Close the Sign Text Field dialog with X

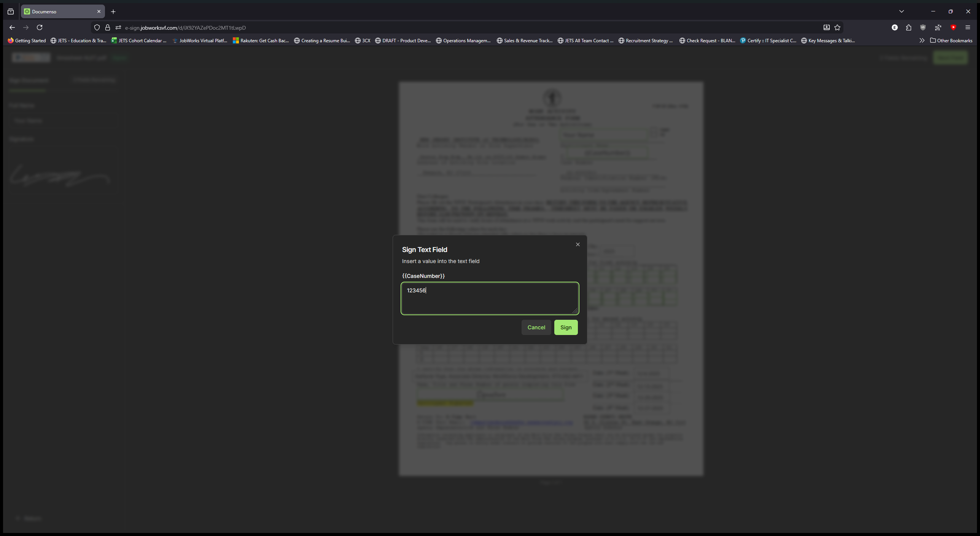click(577, 244)
